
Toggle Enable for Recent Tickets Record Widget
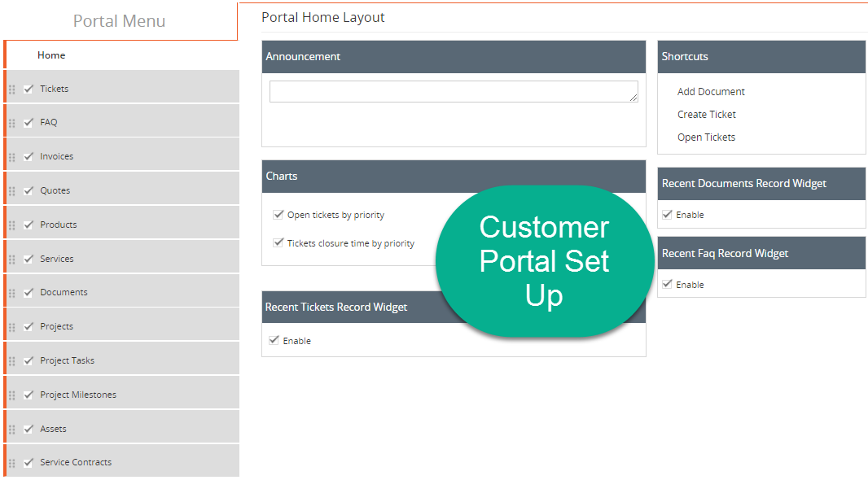274,340
